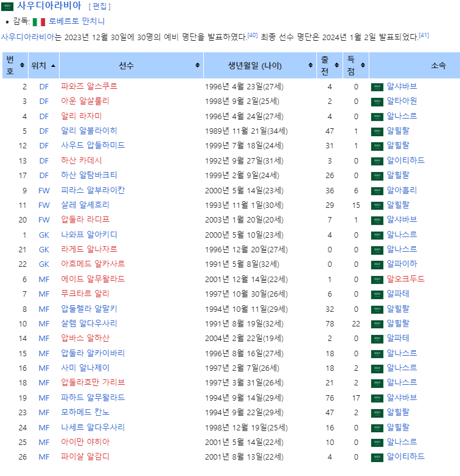This screenshot has height=476, width=460.
Task: Open player 파와즈 알스쿠르 page
Action: (x=89, y=86)
